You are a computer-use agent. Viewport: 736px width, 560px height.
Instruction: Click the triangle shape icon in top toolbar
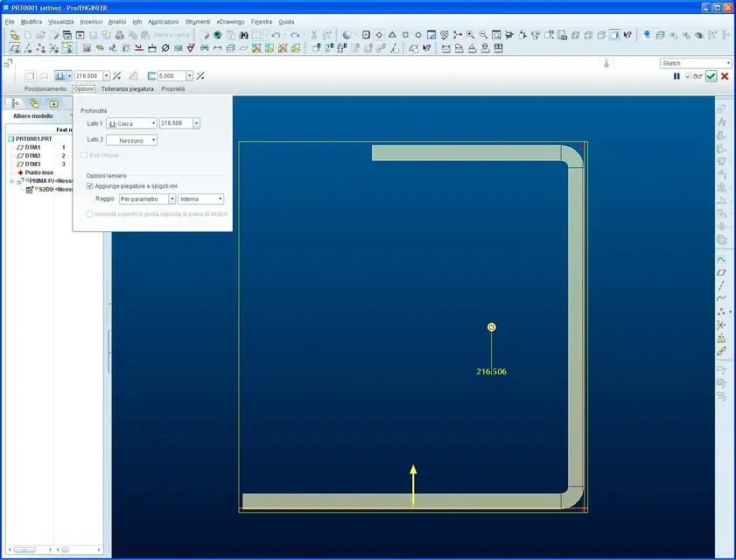click(392, 35)
